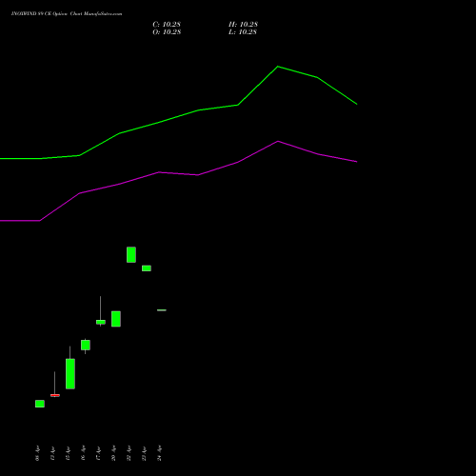Click the peak of the purple indicator line
Image resolution: width=476 pixels, height=476 pixels.
(278, 141)
